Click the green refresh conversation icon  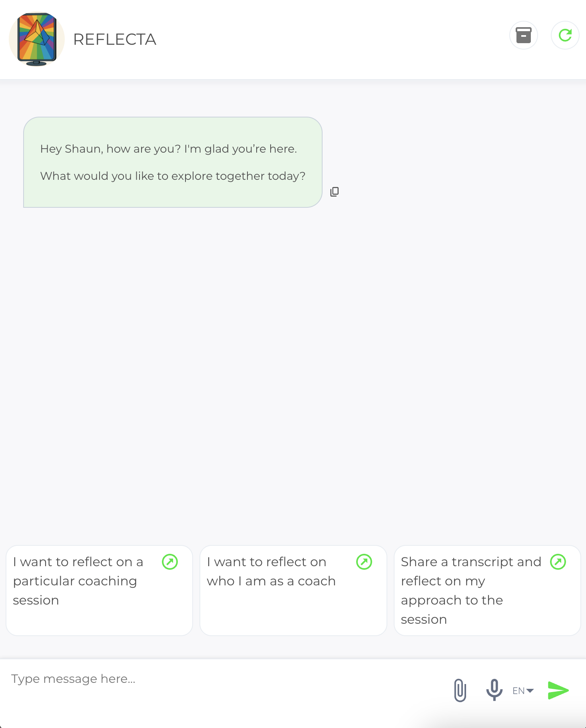coord(565,36)
